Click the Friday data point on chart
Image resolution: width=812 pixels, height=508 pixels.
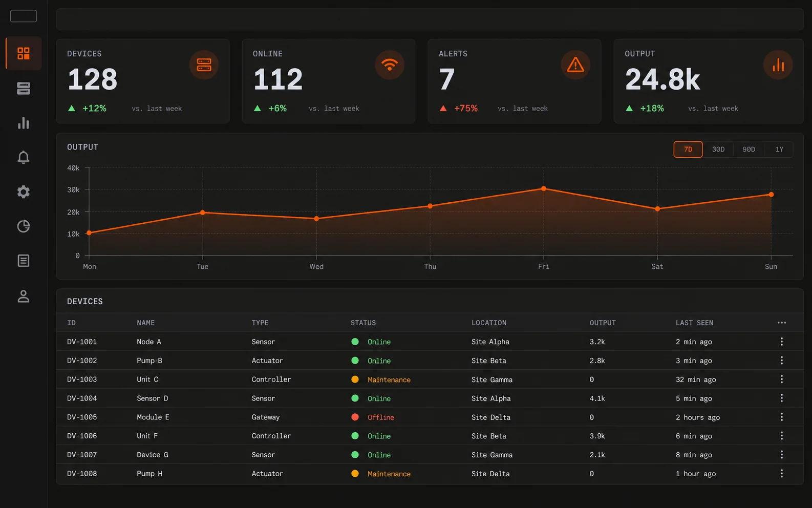(544, 188)
